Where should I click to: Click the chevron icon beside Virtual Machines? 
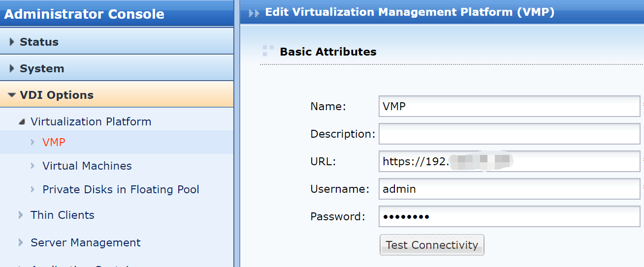pos(32,166)
